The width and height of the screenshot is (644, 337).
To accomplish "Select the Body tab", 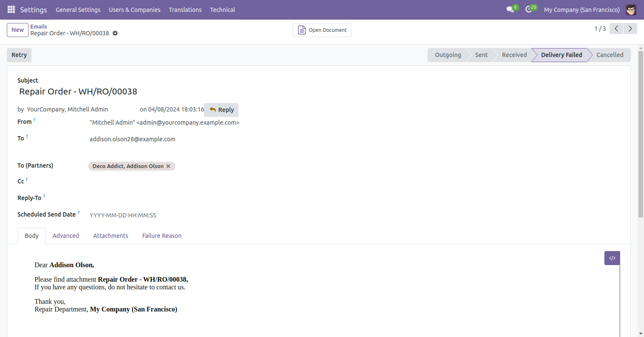I will [x=32, y=236].
